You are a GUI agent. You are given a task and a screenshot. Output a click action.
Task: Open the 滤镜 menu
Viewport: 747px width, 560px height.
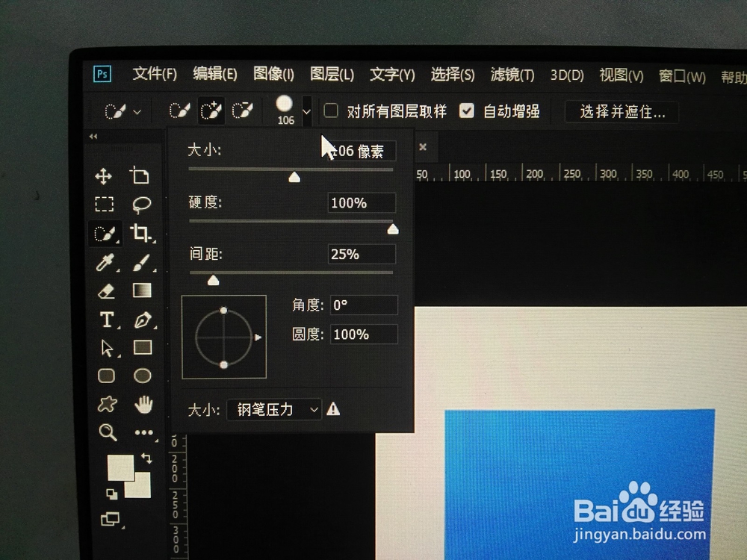[512, 74]
